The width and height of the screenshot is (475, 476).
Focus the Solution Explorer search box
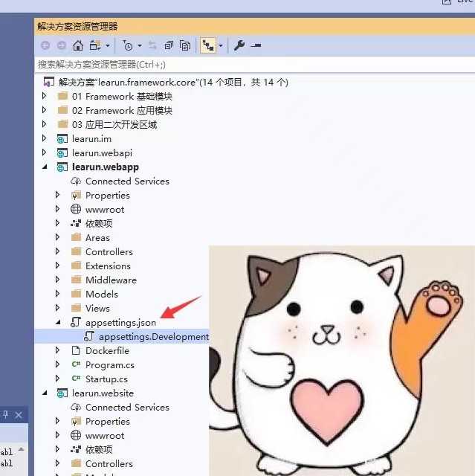[255, 65]
